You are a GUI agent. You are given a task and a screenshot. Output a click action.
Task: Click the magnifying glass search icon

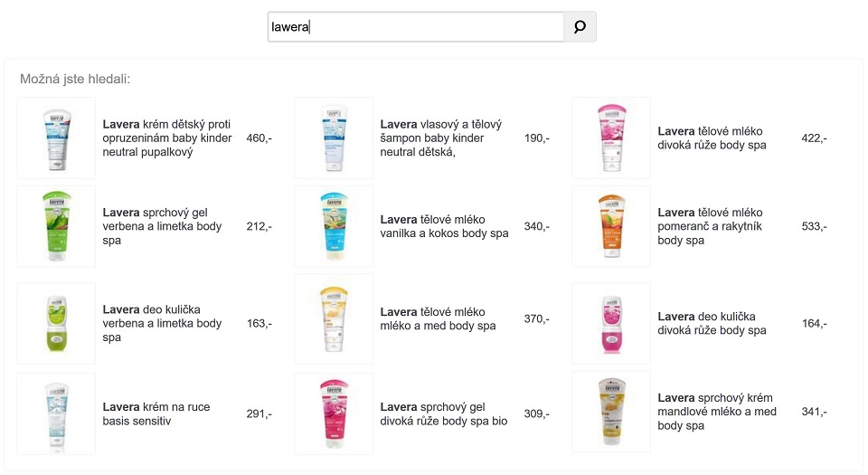coord(580,26)
